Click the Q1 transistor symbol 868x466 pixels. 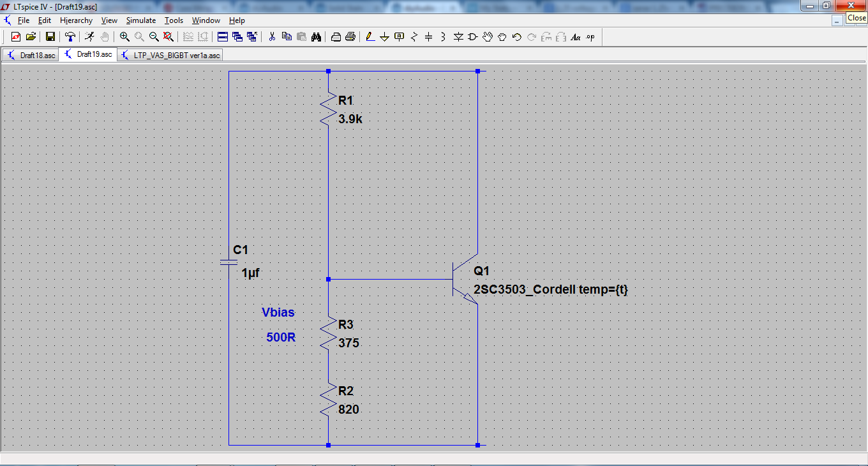[x=464, y=280]
